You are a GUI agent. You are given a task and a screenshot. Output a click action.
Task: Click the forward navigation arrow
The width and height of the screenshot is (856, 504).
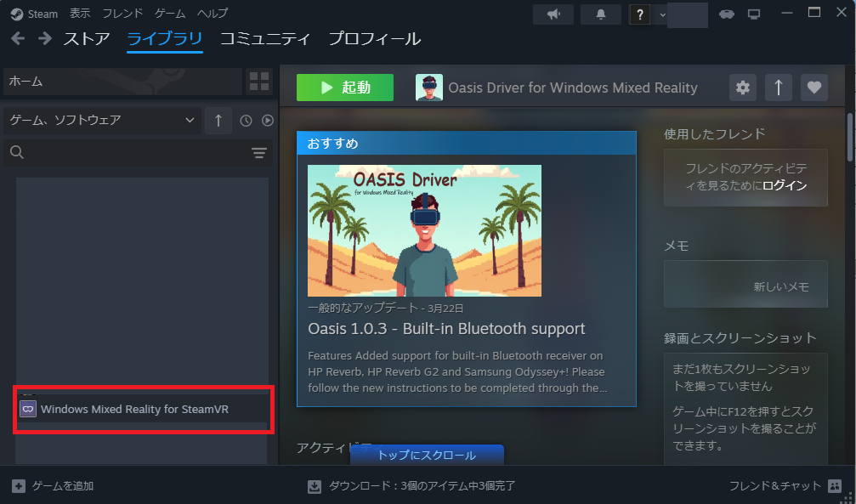(x=45, y=39)
